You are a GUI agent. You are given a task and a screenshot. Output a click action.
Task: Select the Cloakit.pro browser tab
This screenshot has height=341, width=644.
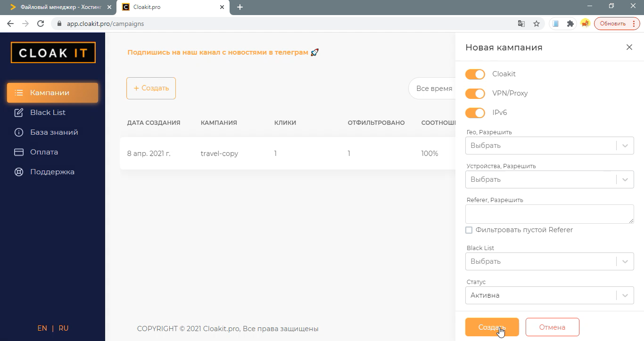(146, 7)
